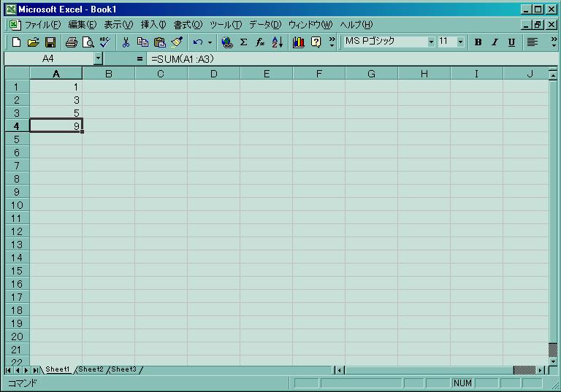Select cell A2 containing 3
Viewport: 561px width, 392px height.
56,100
